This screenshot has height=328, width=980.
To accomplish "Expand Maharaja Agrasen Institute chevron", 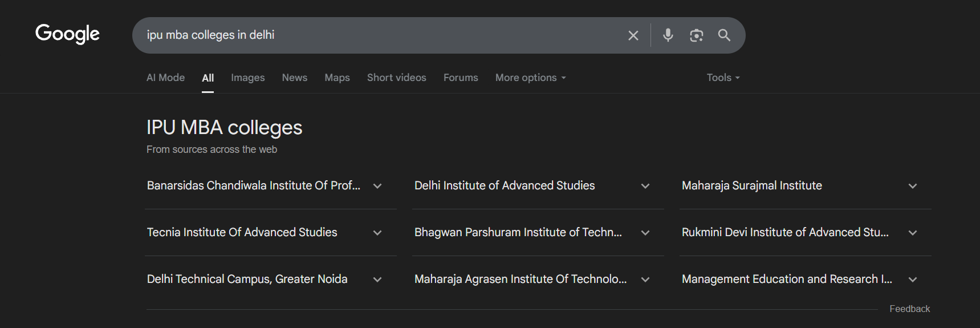I will 645,280.
